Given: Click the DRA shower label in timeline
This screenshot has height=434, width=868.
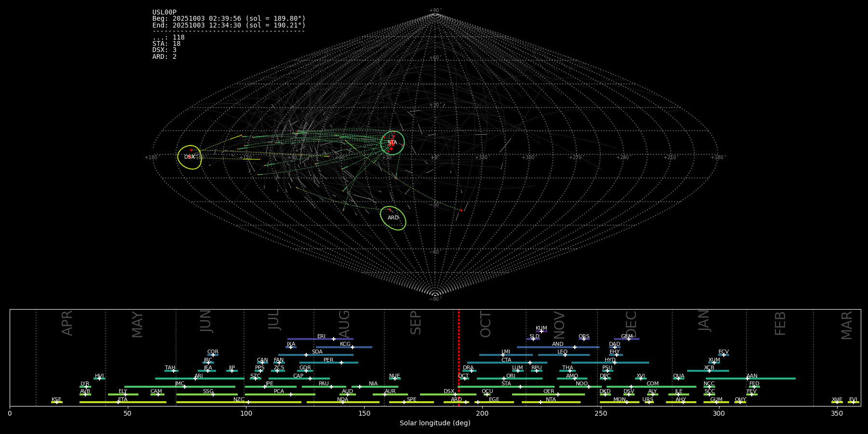Looking at the screenshot, I should tap(468, 368).
